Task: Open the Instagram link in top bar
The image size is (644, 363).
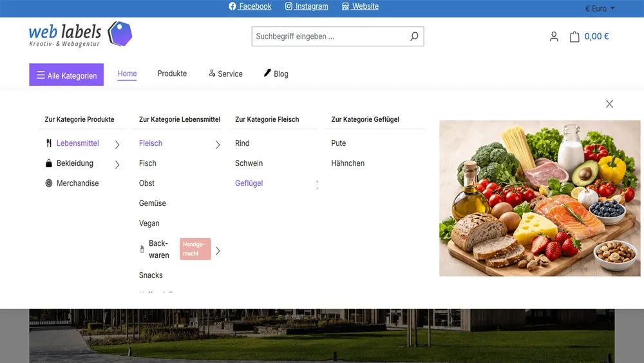Action: 307,6
